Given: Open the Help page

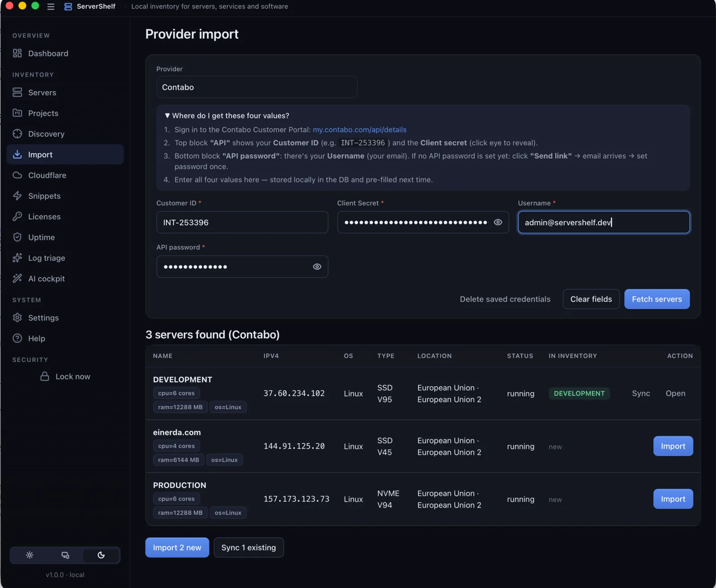Looking at the screenshot, I should click(x=65, y=338).
